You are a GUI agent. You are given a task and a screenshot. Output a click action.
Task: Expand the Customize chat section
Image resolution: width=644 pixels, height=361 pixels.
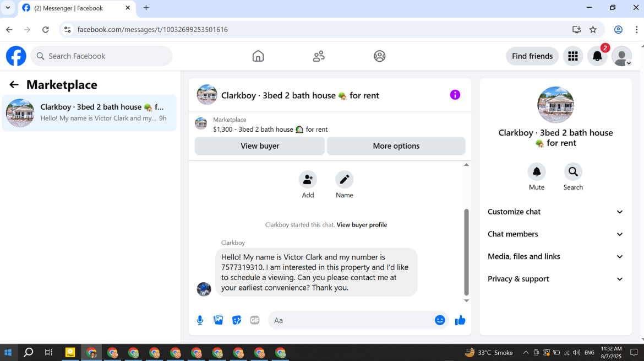tap(555, 212)
